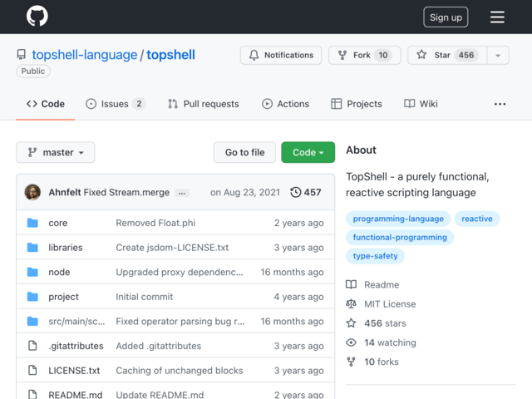Click the Fork branch icon

point(342,55)
